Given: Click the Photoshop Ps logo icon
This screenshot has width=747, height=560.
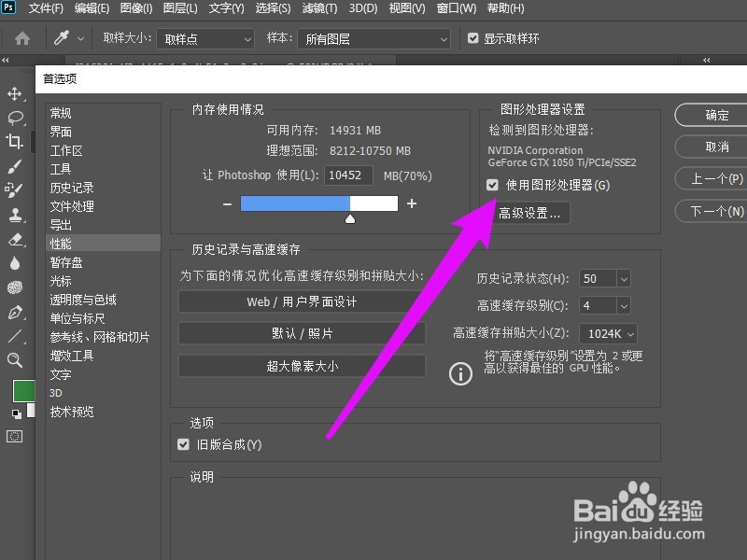Looking at the screenshot, I should 8,7.
